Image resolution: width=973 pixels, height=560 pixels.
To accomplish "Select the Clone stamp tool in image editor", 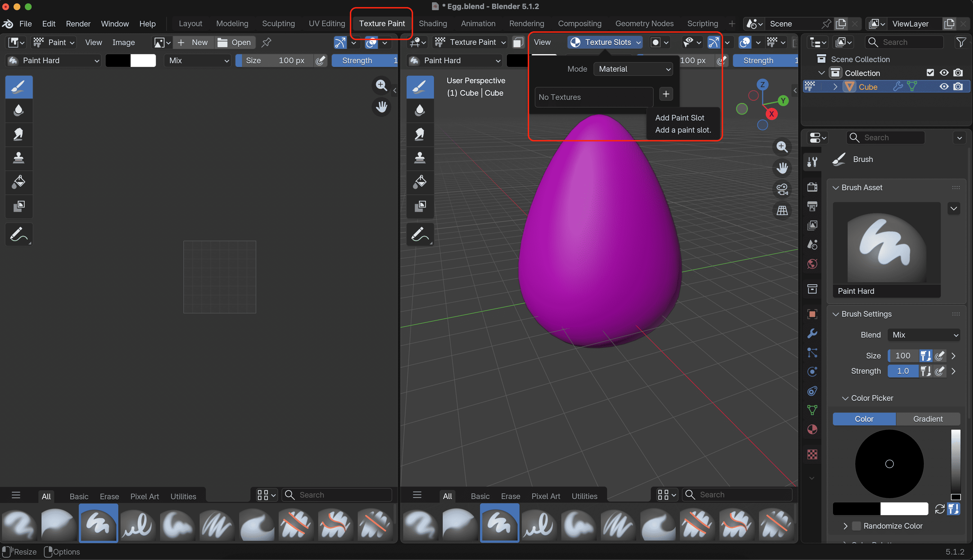I will (x=19, y=158).
